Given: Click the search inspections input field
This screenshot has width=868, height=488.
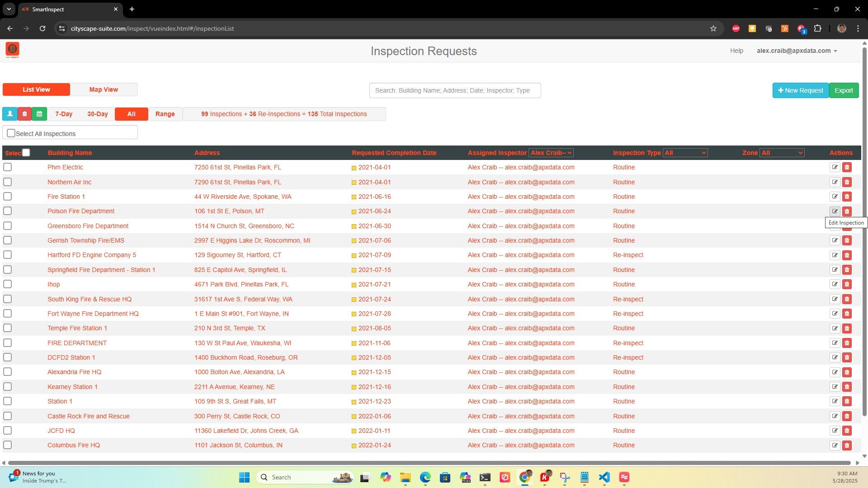Looking at the screenshot, I should [455, 90].
